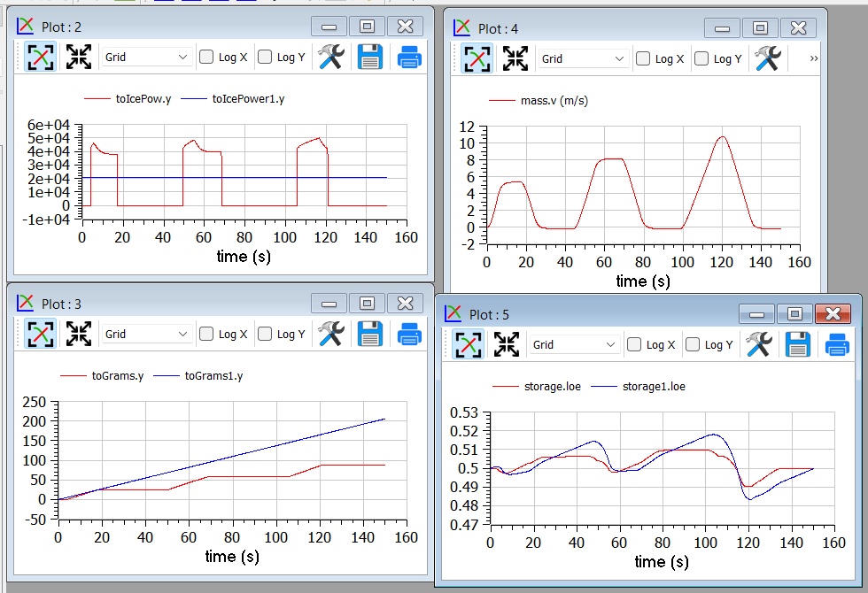
Task: Select the storage1.loe legend label
Action: 653,386
